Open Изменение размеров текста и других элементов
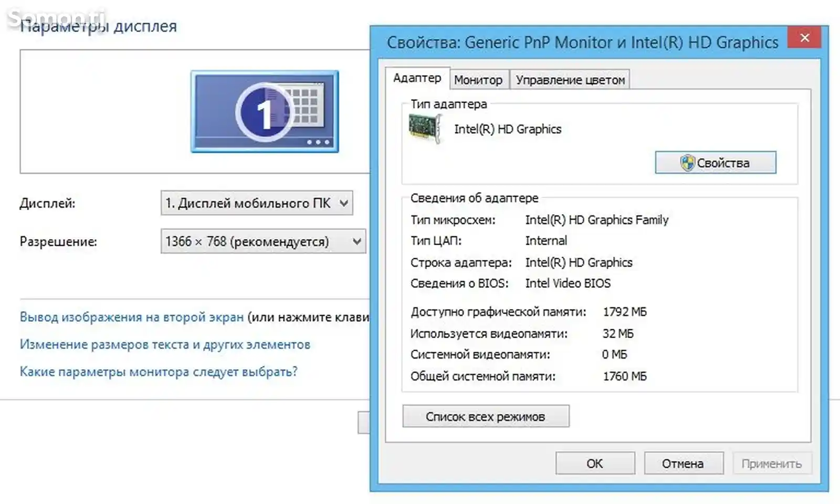Image resolution: width=840 pixels, height=504 pixels. pyautogui.click(x=165, y=344)
